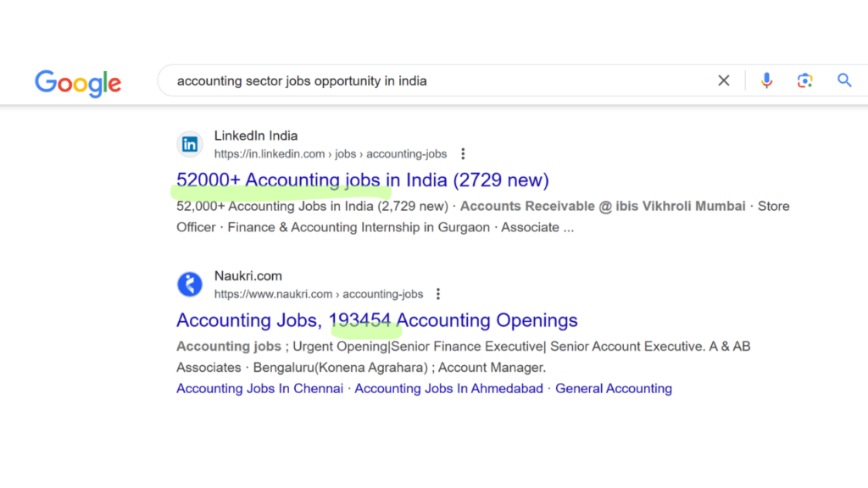Click into the Google search field

coord(424,81)
